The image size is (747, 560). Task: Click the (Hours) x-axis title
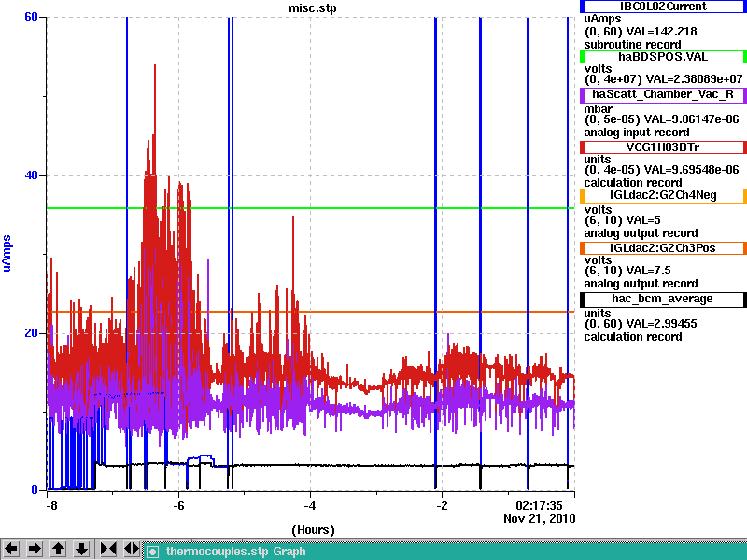pos(313,530)
